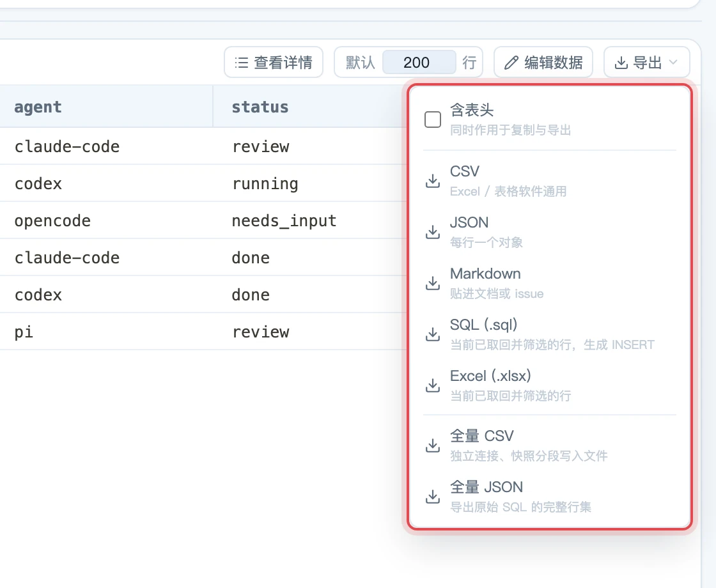Click the 含表头 label text
The width and height of the screenshot is (716, 588).
pyautogui.click(x=472, y=110)
